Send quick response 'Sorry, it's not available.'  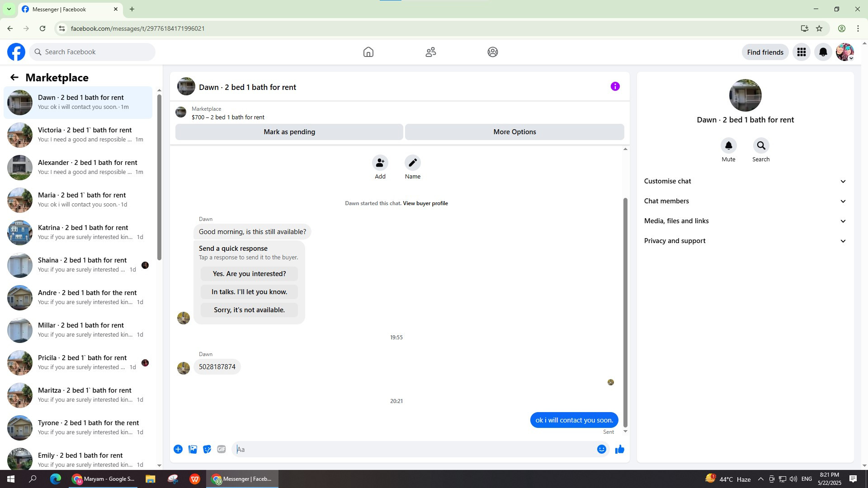249,310
